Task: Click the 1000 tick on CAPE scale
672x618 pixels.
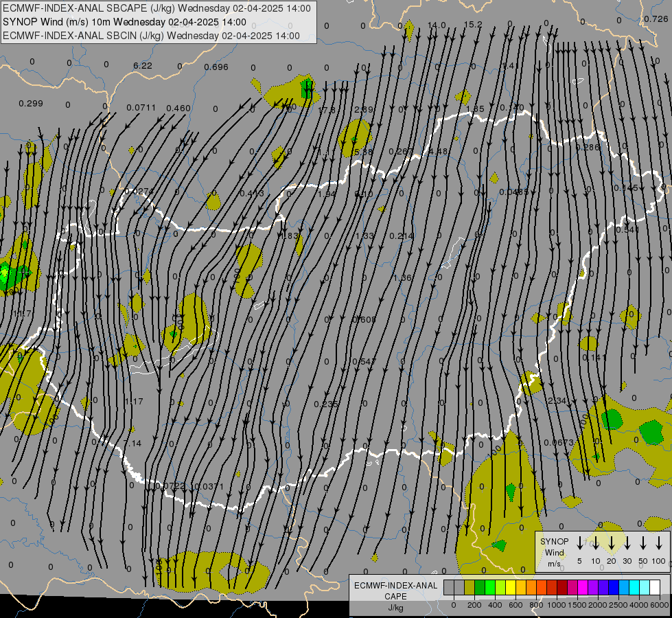Action: tap(557, 605)
